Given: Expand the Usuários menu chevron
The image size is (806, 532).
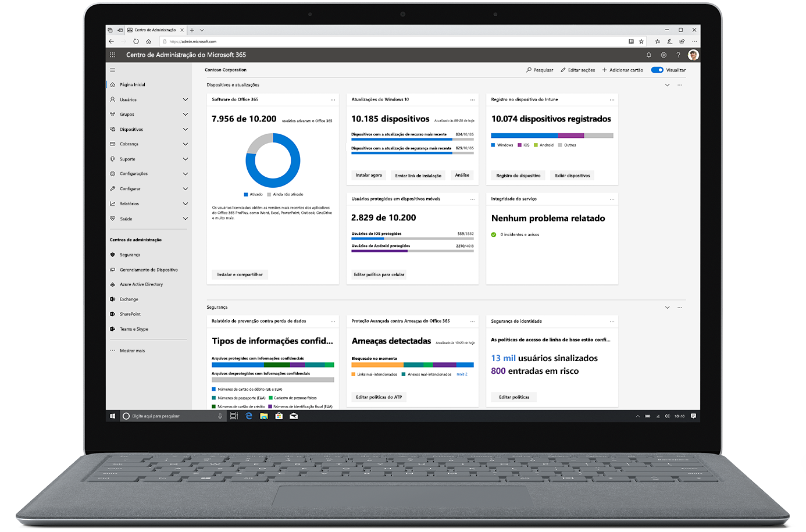Looking at the screenshot, I should coord(186,99).
